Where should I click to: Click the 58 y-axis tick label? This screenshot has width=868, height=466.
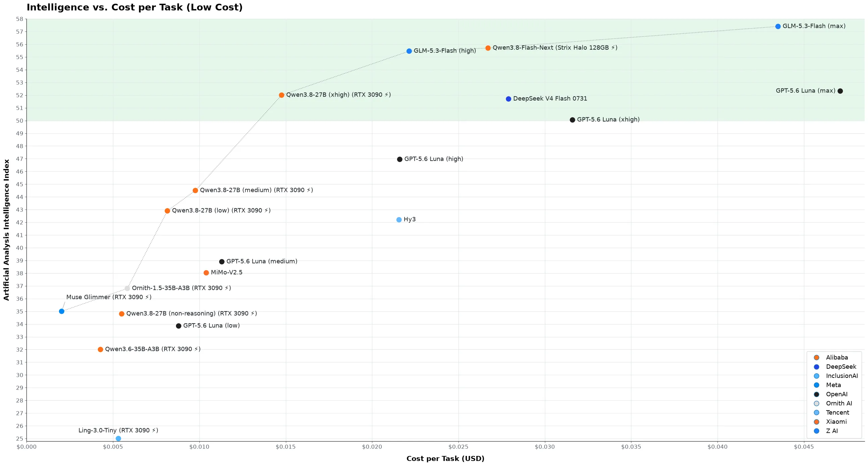point(19,19)
